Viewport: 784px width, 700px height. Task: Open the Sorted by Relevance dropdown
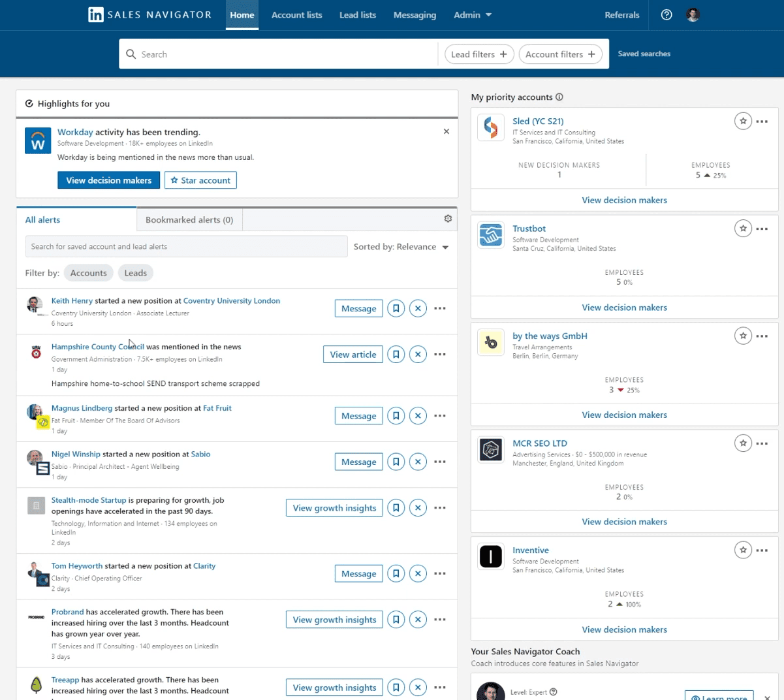click(401, 247)
